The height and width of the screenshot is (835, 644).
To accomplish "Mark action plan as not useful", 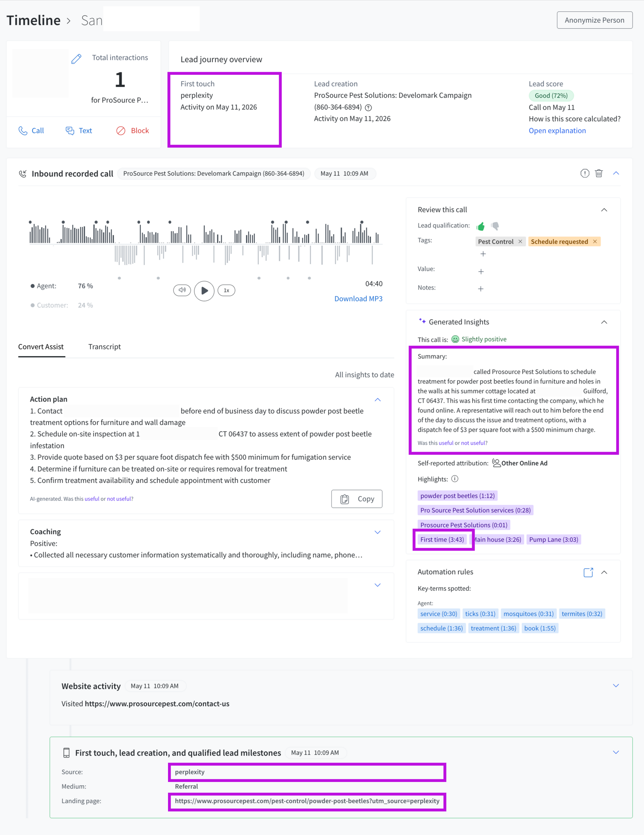I will (x=119, y=499).
